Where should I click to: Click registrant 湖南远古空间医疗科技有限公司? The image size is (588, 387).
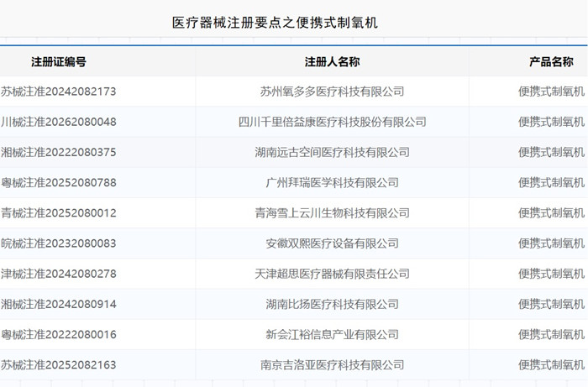(332, 152)
